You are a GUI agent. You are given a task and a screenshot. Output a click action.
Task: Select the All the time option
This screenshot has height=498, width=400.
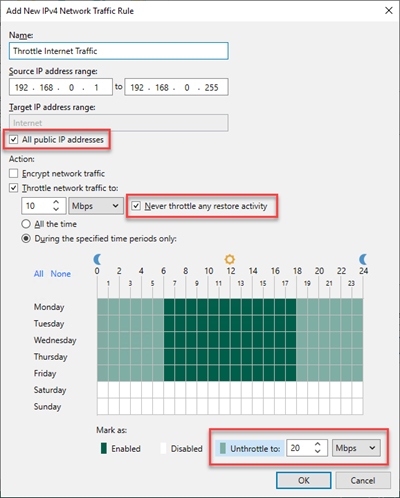click(x=26, y=224)
